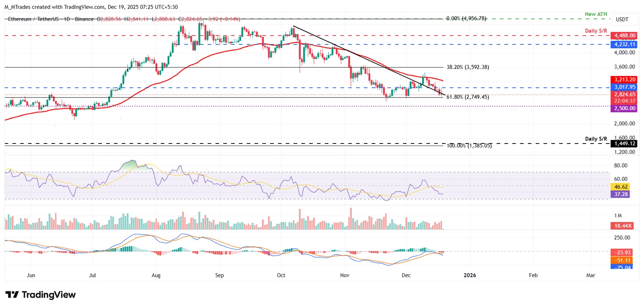The height and width of the screenshot is (308, 644).
Task: Click the MACD -23.93 value label
Action: pos(622,252)
